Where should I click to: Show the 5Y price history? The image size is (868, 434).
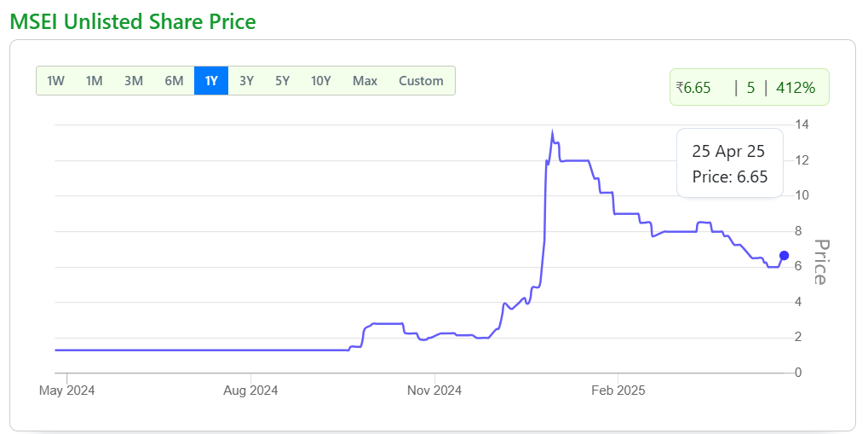point(282,81)
